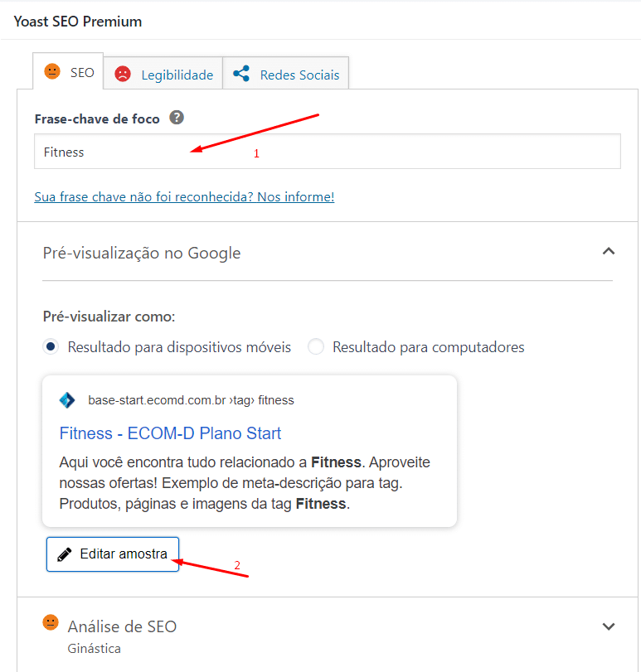Screen dimensions: 641x672
Task: Select Resultado para computadores radio
Action: click(316, 346)
